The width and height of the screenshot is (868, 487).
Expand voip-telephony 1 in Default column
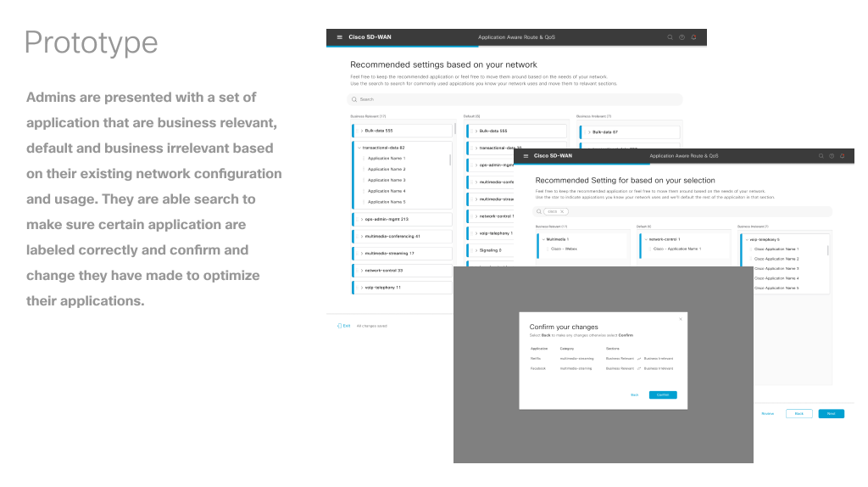pyautogui.click(x=476, y=233)
